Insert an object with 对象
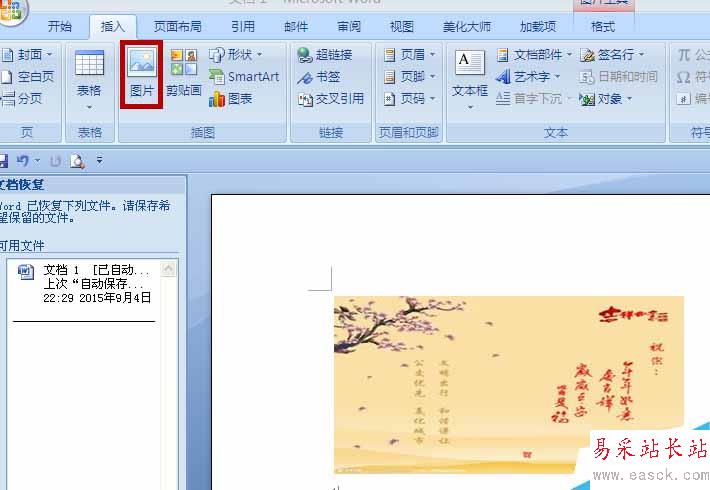710x490 pixels. [x=606, y=98]
